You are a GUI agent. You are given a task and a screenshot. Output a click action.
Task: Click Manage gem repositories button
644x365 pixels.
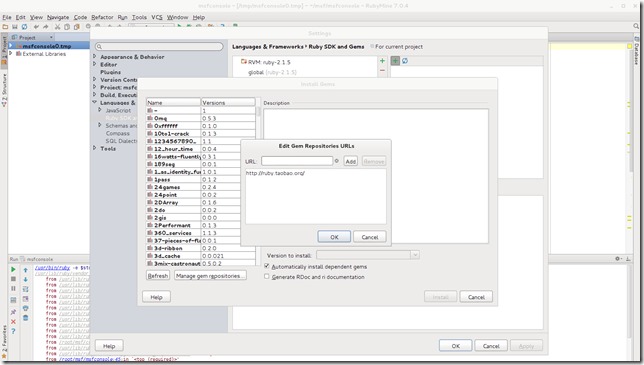tap(210, 275)
